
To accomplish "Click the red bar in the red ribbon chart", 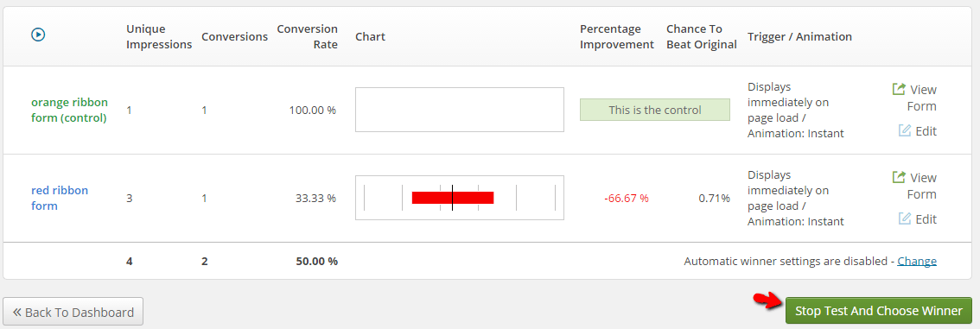I will point(453,198).
